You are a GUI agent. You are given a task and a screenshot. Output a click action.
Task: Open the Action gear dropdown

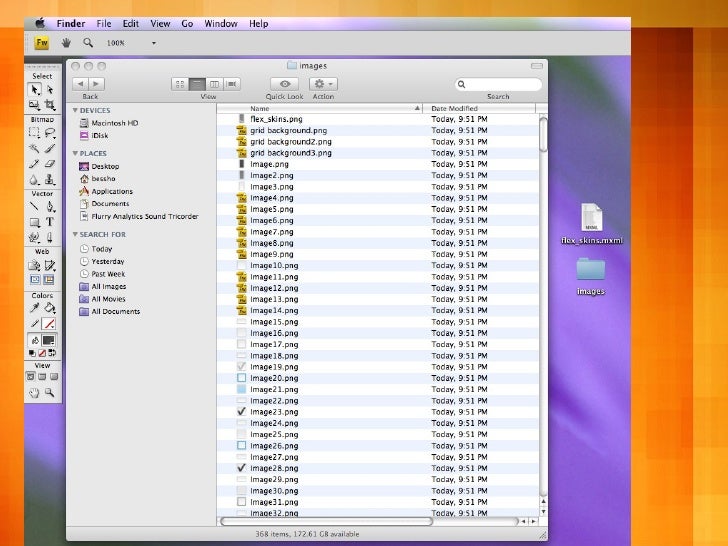[x=323, y=85]
